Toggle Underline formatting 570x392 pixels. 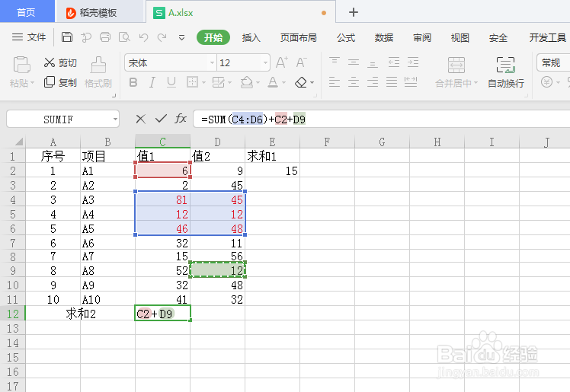[x=171, y=83]
